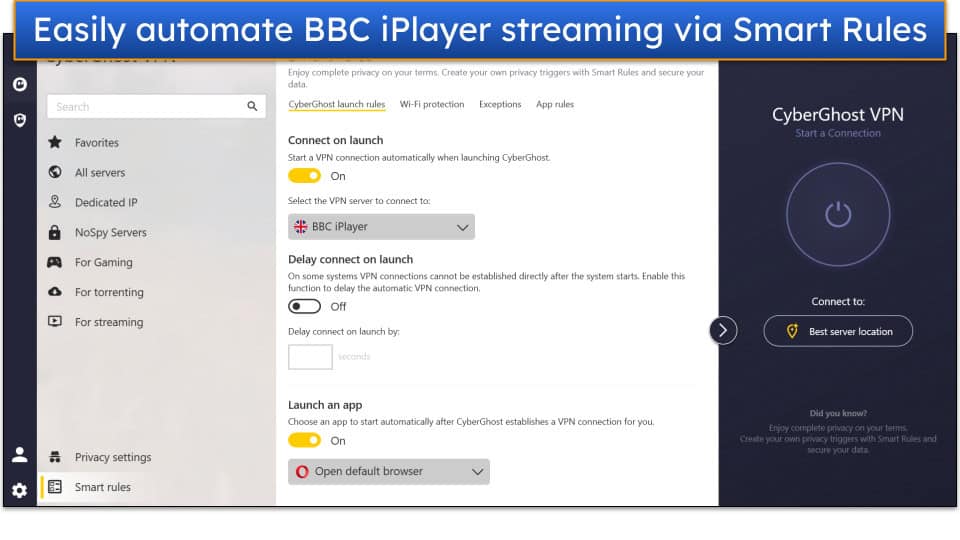Click the delay seconds input box
The image size is (960, 540).
310,357
